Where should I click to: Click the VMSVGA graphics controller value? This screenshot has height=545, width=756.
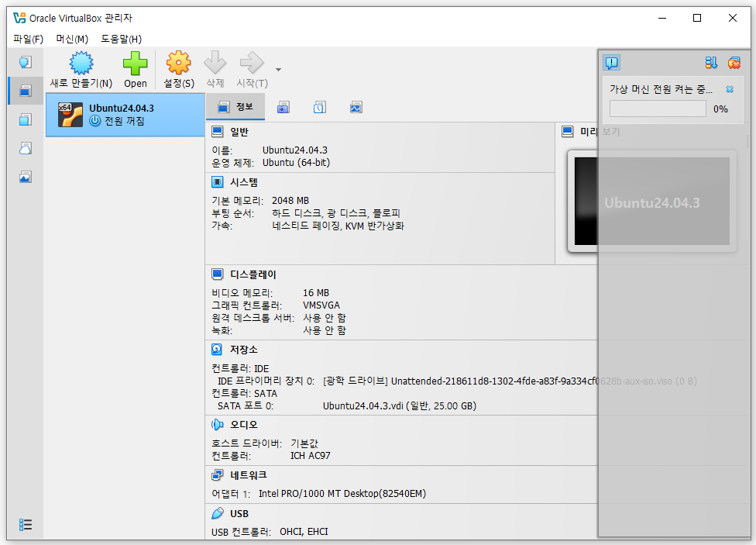321,305
